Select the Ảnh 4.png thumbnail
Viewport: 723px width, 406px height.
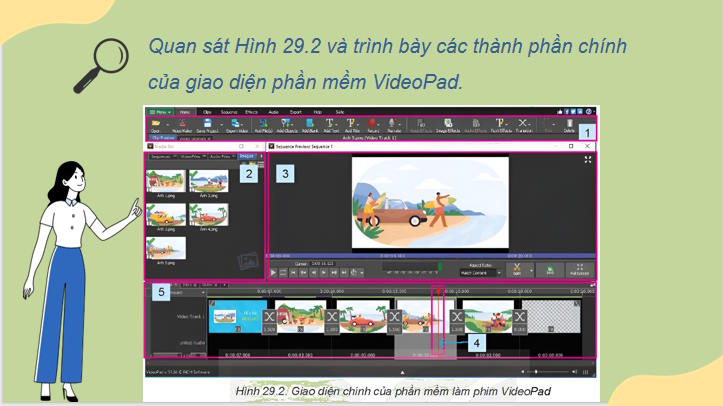click(x=209, y=215)
